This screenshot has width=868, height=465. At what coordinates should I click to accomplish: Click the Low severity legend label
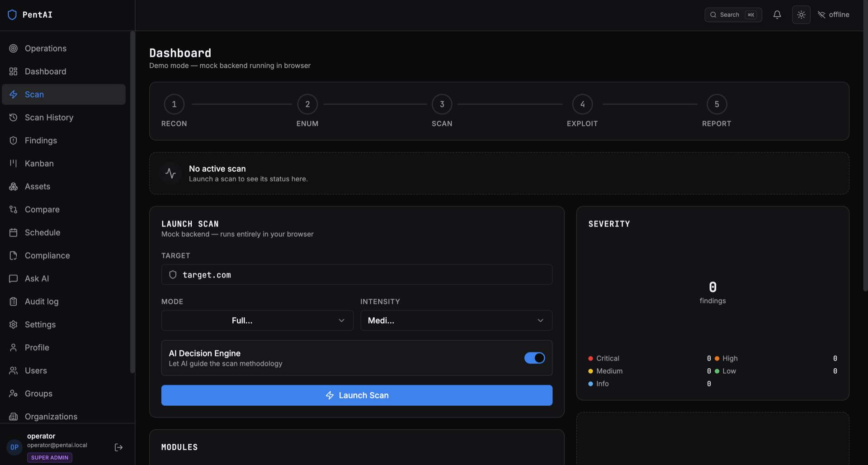[729, 371]
